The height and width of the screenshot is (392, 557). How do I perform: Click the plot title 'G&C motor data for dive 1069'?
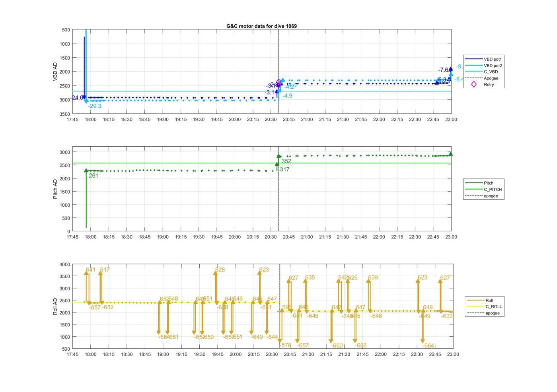click(x=261, y=26)
